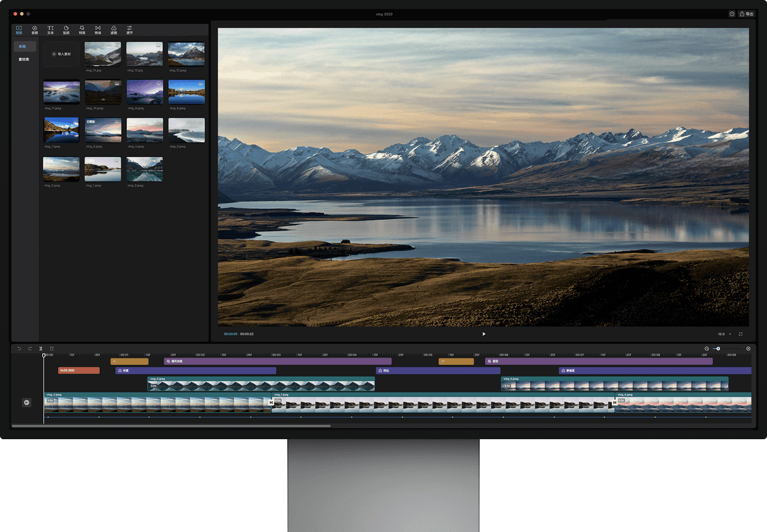Click the split clip icon
This screenshot has height=532, width=767.
coord(41,349)
